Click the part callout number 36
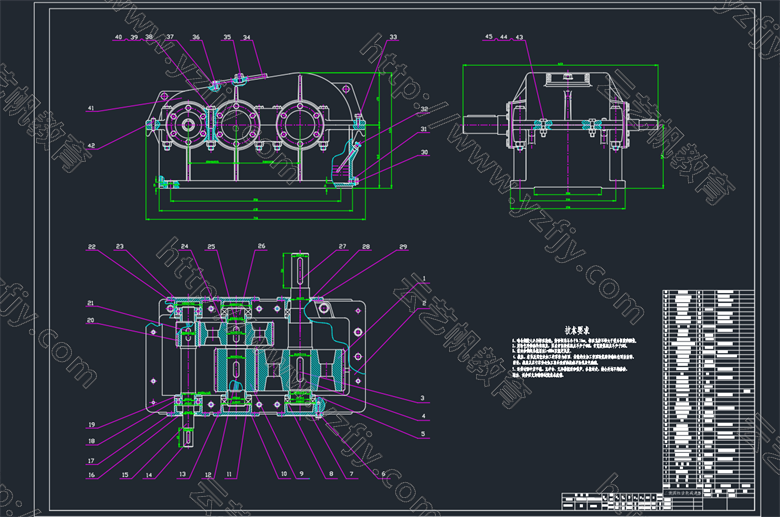Screen dimensions: 780x517 coord(196,37)
